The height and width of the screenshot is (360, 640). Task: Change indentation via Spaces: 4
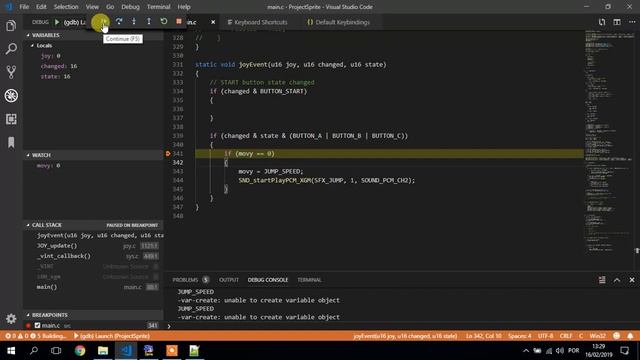[x=520, y=336]
